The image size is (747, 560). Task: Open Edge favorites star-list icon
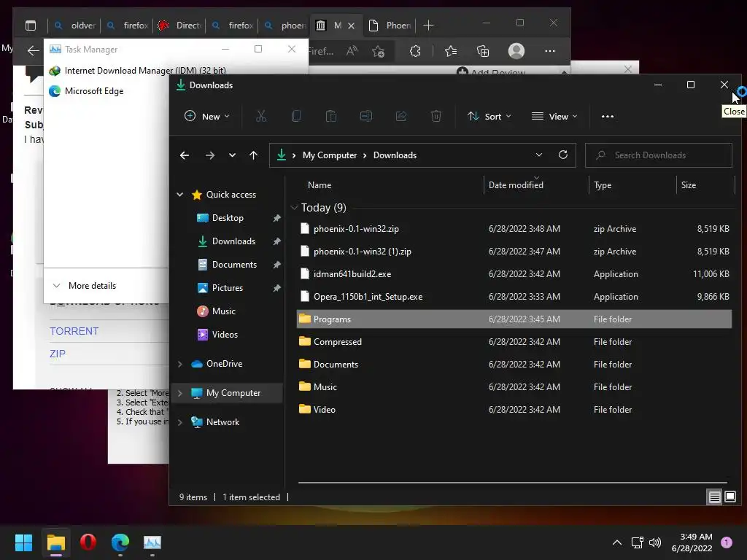coord(451,51)
